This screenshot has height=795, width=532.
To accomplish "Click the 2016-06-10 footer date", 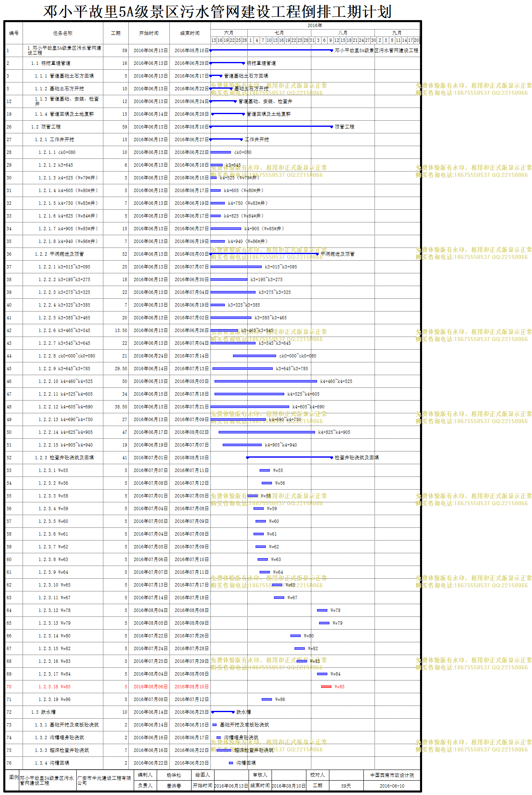I will click(392, 786).
